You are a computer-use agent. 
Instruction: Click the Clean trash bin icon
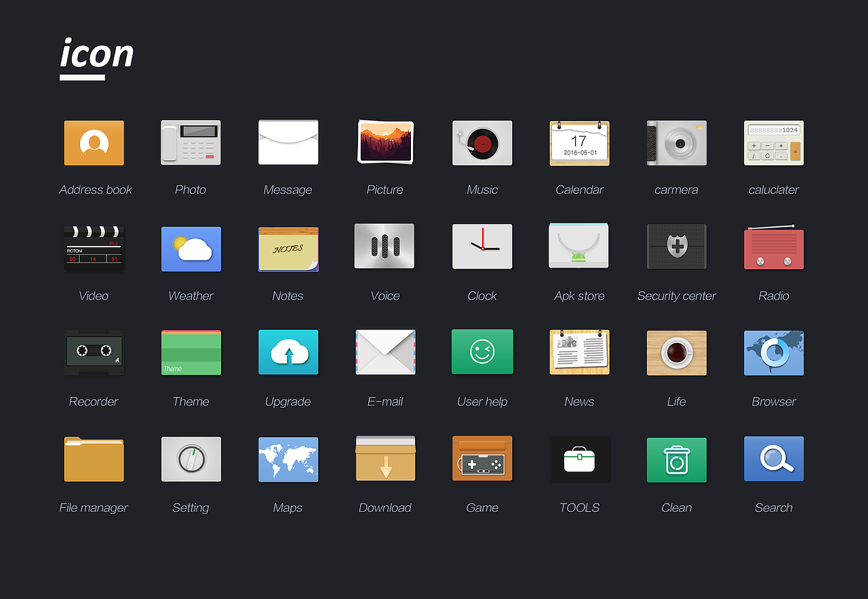point(677,460)
